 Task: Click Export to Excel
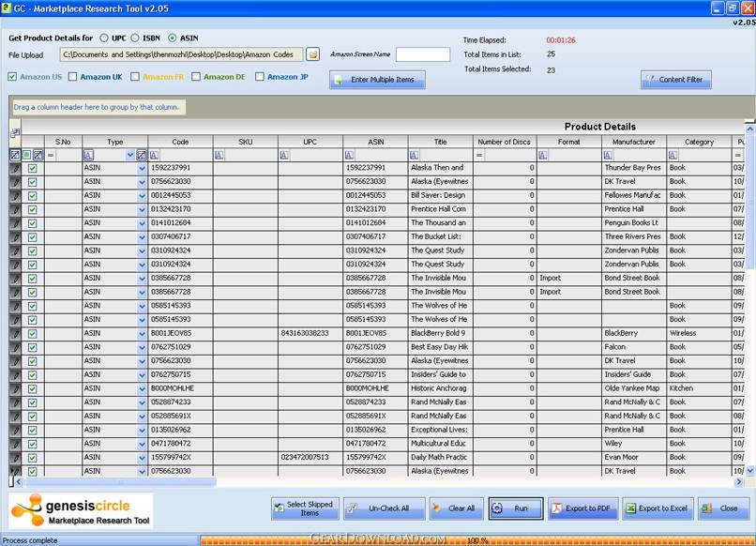[658, 508]
